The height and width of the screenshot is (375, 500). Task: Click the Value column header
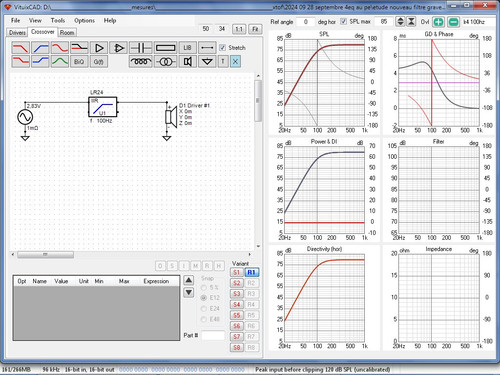[x=61, y=281]
